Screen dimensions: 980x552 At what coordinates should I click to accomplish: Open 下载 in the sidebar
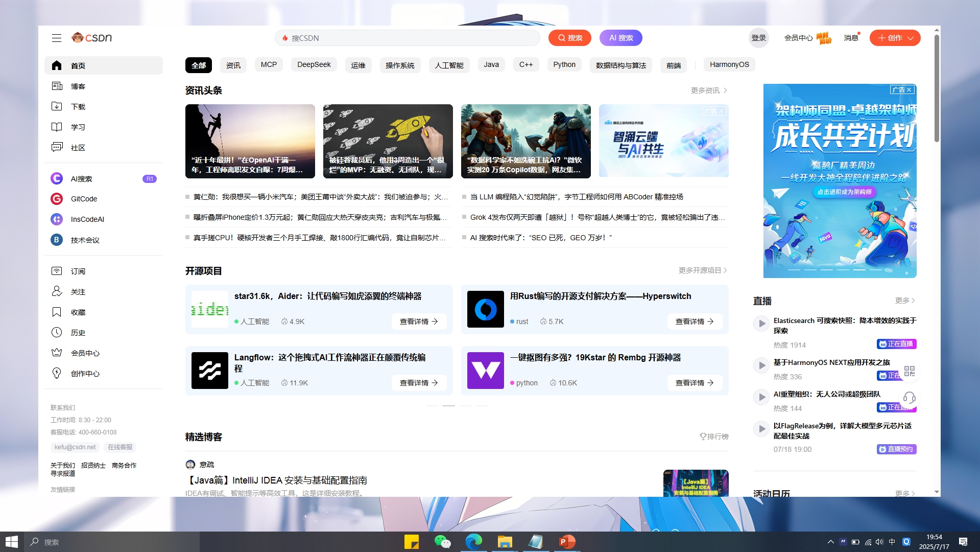pos(104,107)
